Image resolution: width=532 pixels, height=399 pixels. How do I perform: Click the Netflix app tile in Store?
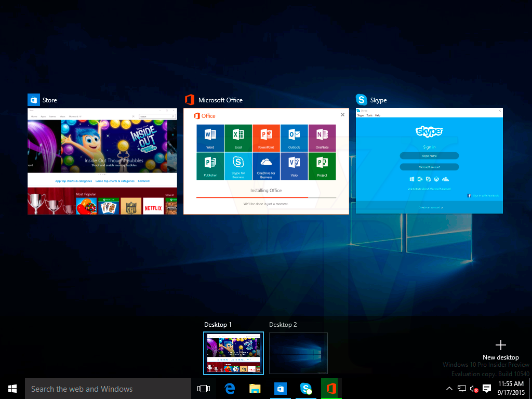153,206
